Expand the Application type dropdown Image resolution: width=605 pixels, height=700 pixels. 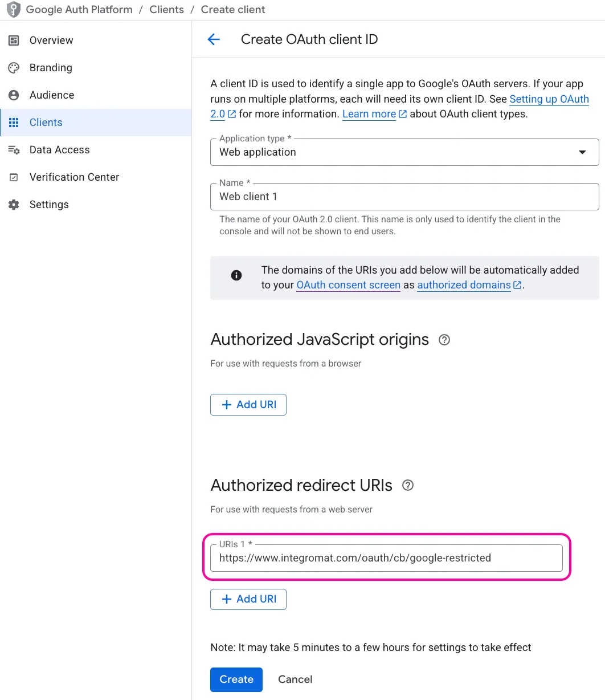tap(404, 152)
